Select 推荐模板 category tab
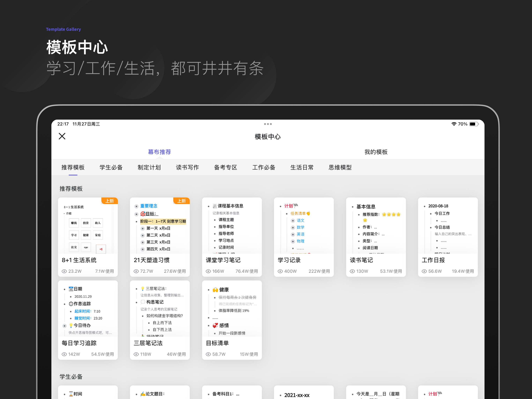532x399 pixels. tap(73, 167)
